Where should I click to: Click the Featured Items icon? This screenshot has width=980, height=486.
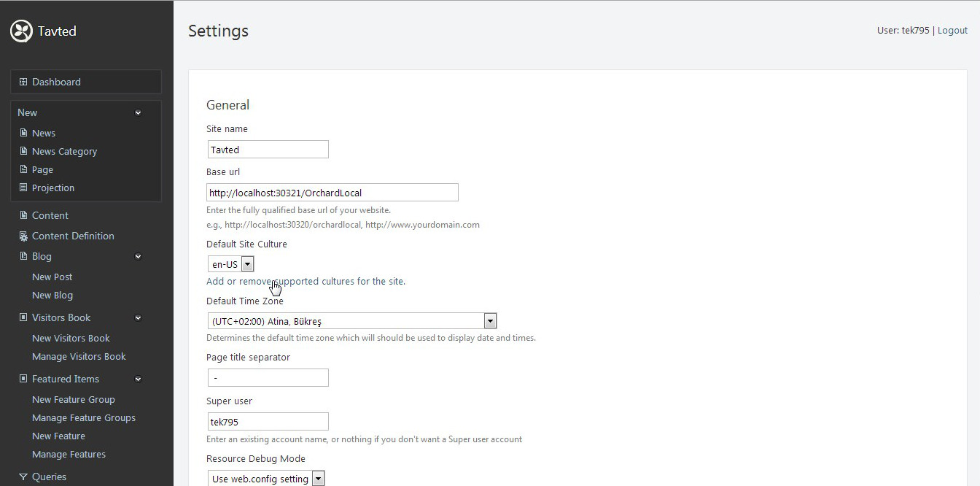click(x=23, y=379)
